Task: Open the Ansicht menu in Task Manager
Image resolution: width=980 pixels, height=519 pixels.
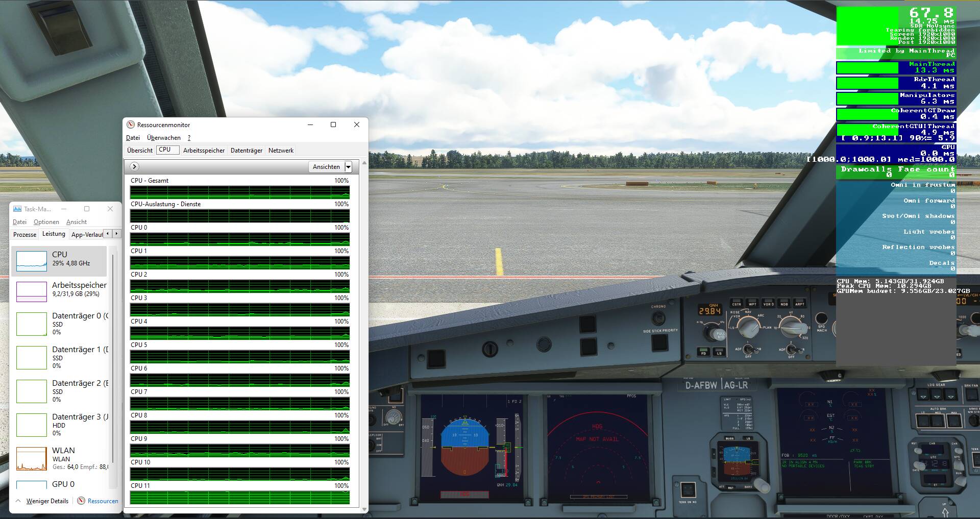Action: pos(77,222)
